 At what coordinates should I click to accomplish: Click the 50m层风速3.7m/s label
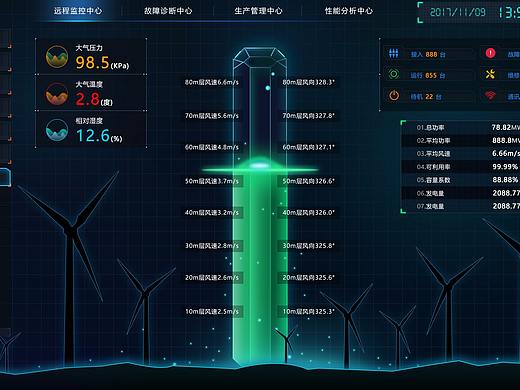[212, 181]
